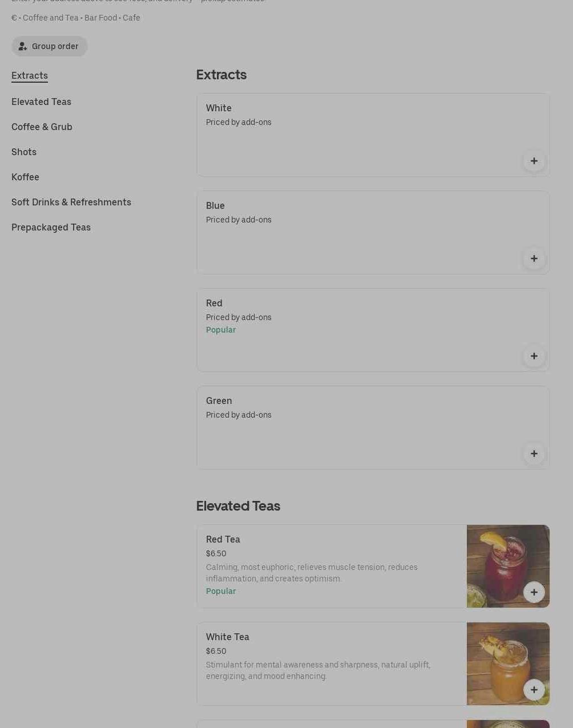
Task: Jump to Elevated Teas menu section
Action: (41, 102)
